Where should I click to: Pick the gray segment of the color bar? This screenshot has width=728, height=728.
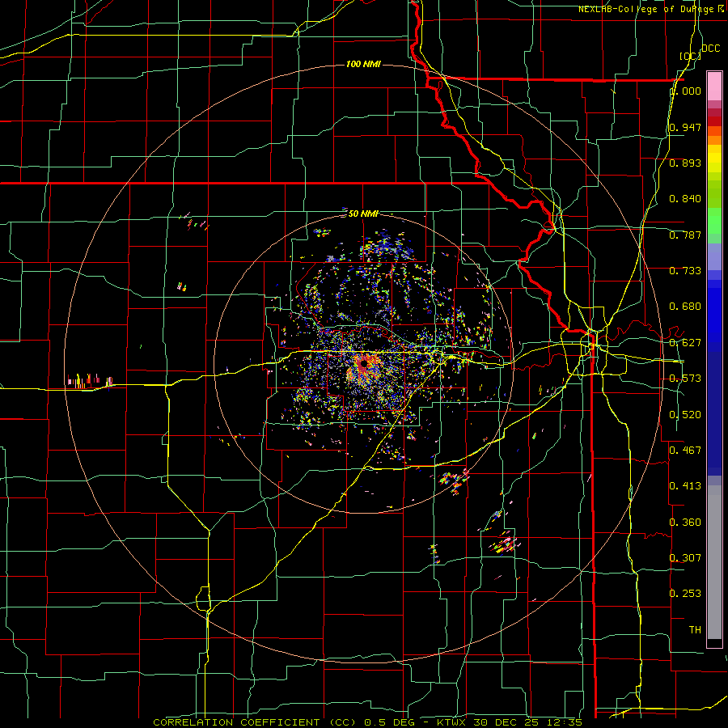(x=714, y=562)
